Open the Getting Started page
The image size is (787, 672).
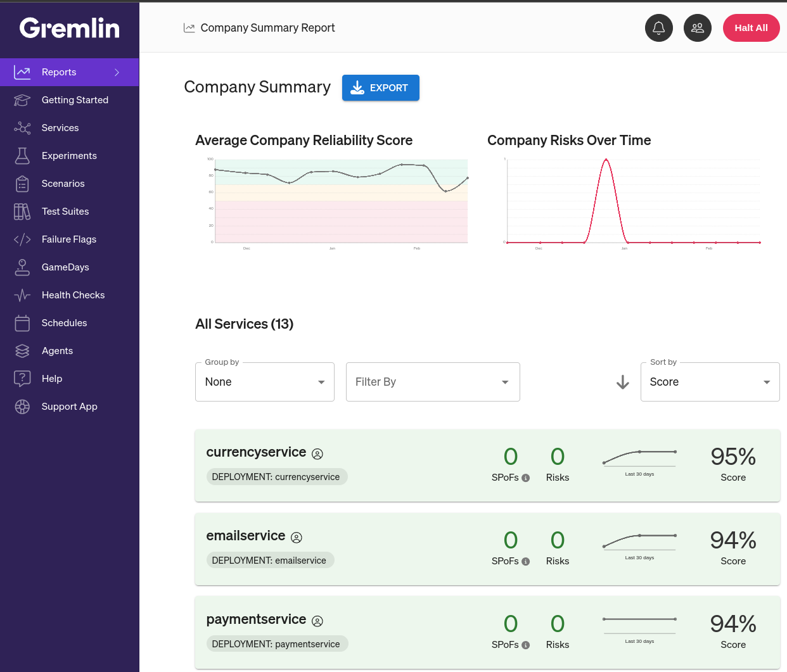tap(74, 99)
